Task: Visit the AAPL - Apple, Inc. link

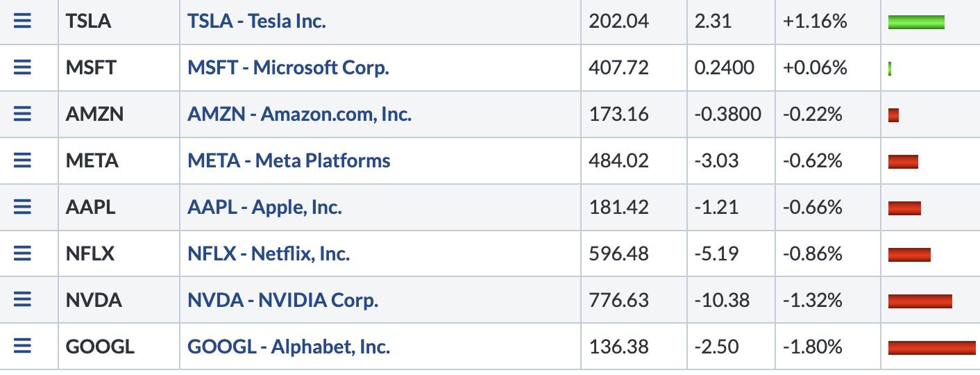Action: coord(264,208)
